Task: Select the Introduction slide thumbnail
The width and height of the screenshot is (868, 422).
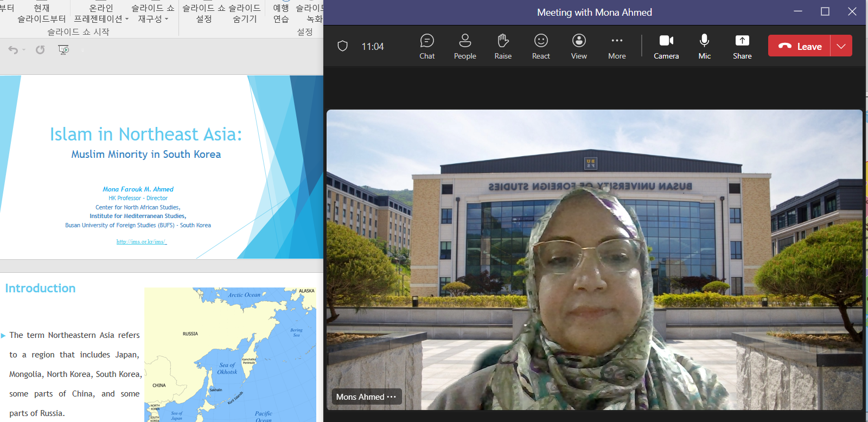Action: 162,347
